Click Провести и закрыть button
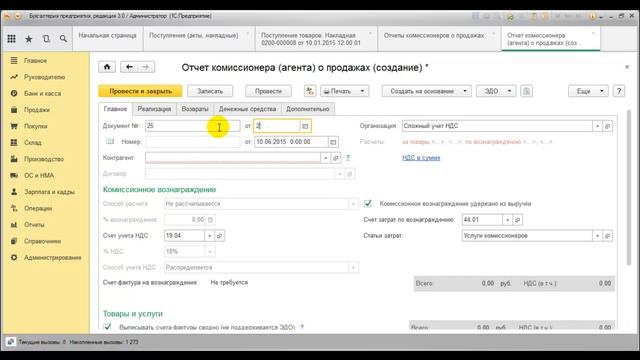Image resolution: width=640 pixels, height=360 pixels. [x=140, y=91]
